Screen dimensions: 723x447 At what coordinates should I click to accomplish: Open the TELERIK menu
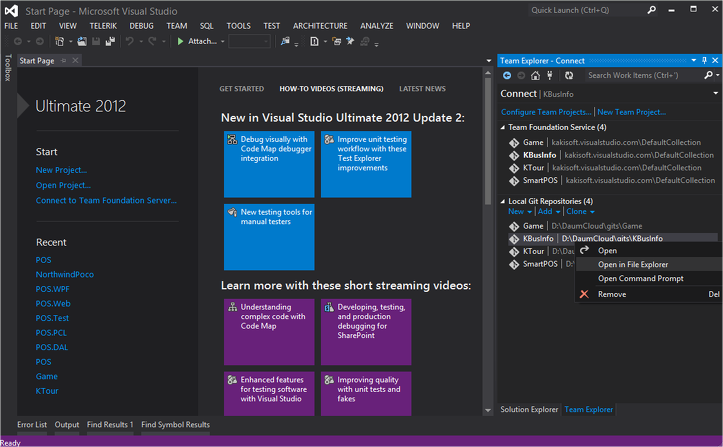point(103,26)
